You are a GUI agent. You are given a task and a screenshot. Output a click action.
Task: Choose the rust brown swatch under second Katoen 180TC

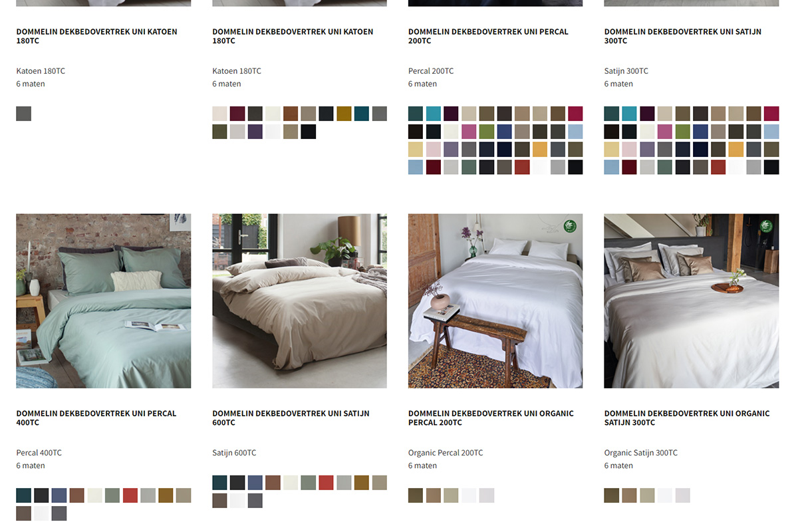(x=291, y=114)
